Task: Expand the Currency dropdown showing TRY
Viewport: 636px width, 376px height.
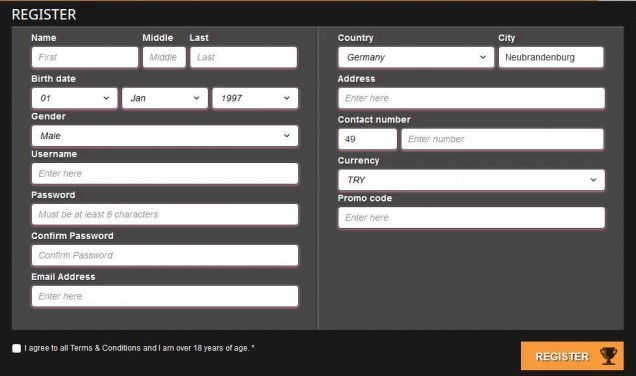Action: (471, 180)
